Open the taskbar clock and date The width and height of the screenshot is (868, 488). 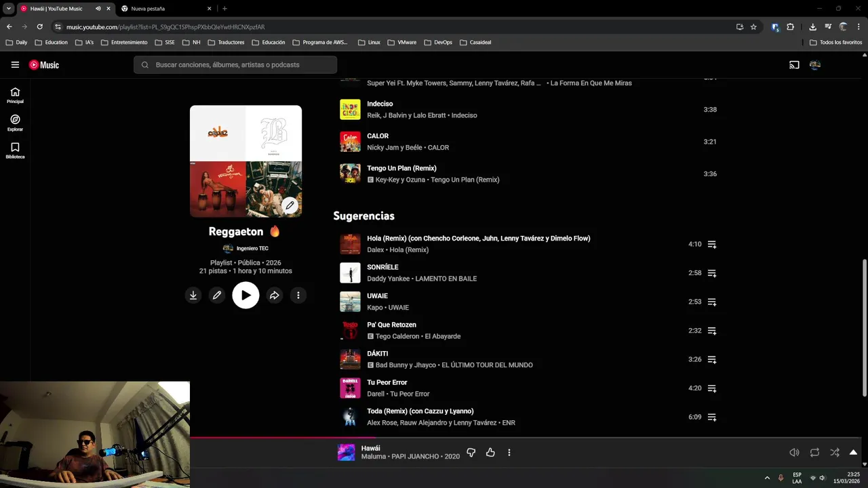[x=847, y=478]
